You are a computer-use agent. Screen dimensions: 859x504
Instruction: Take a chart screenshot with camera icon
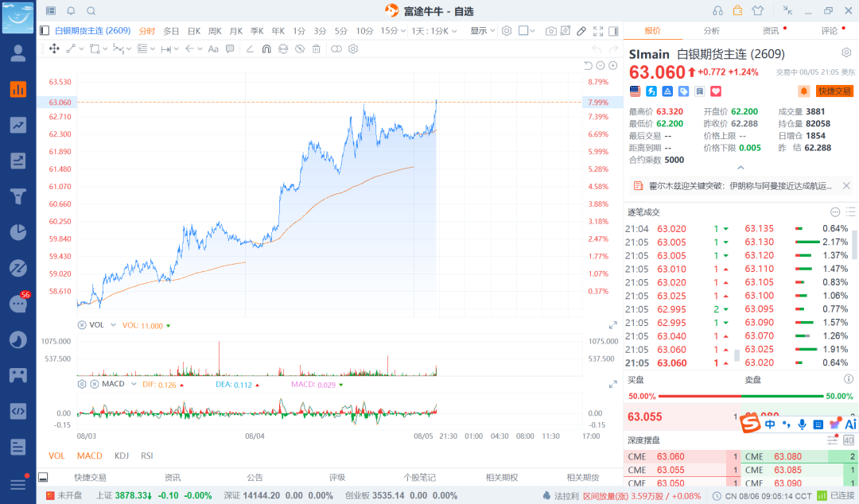coord(551,31)
